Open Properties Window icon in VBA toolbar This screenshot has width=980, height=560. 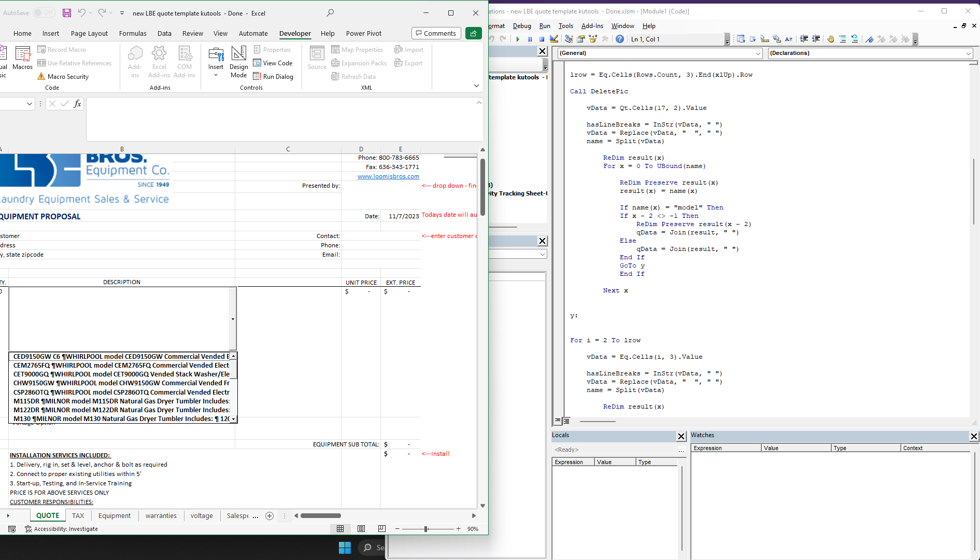pyautogui.click(x=580, y=39)
